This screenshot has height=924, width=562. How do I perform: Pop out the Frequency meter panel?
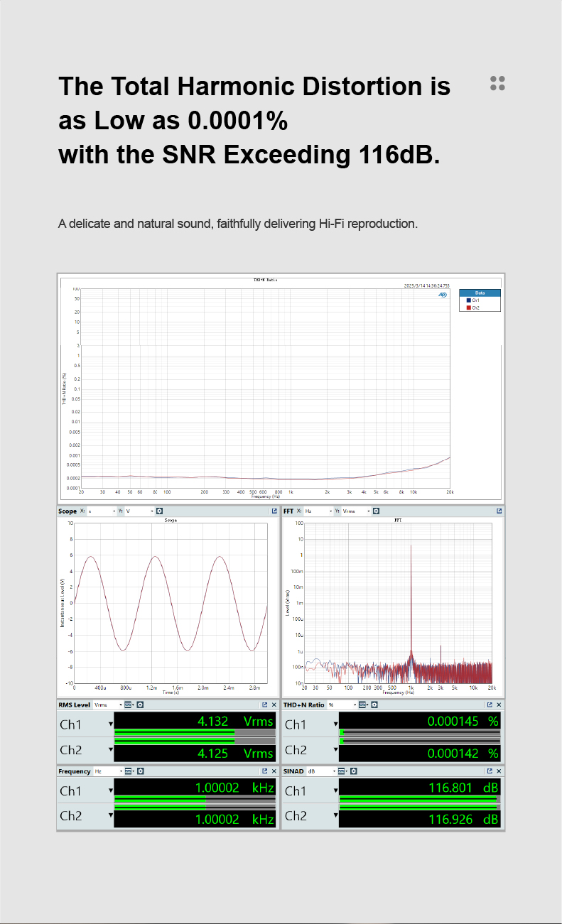pos(264,771)
